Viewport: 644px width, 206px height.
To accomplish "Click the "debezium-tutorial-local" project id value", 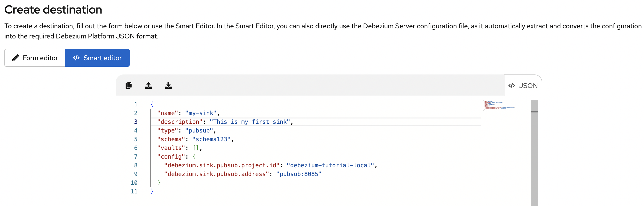I will 330,165.
